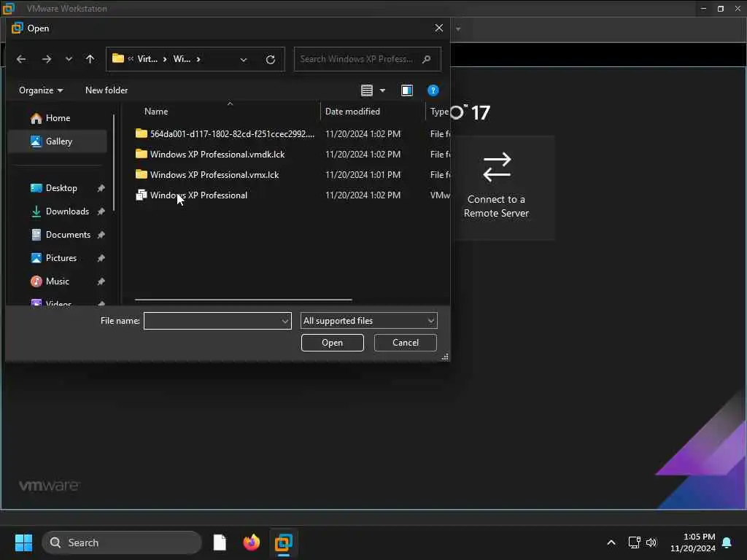The image size is (747, 560).
Task: Click the Wi... breadcrumb segment
Action: pyautogui.click(x=182, y=59)
